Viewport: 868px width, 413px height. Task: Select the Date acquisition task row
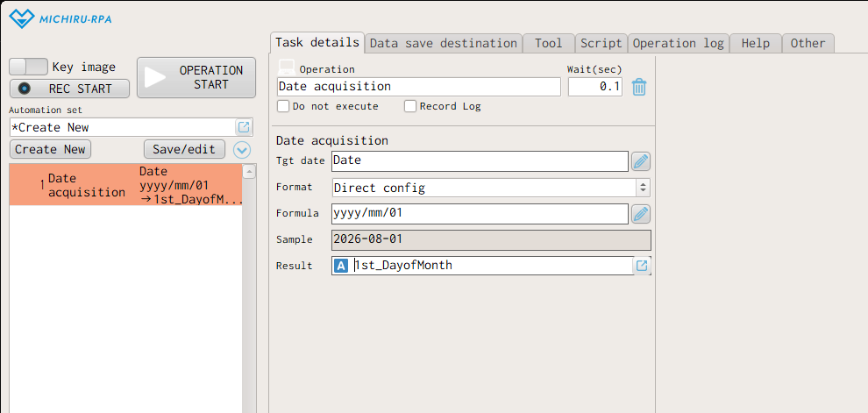[x=125, y=185]
